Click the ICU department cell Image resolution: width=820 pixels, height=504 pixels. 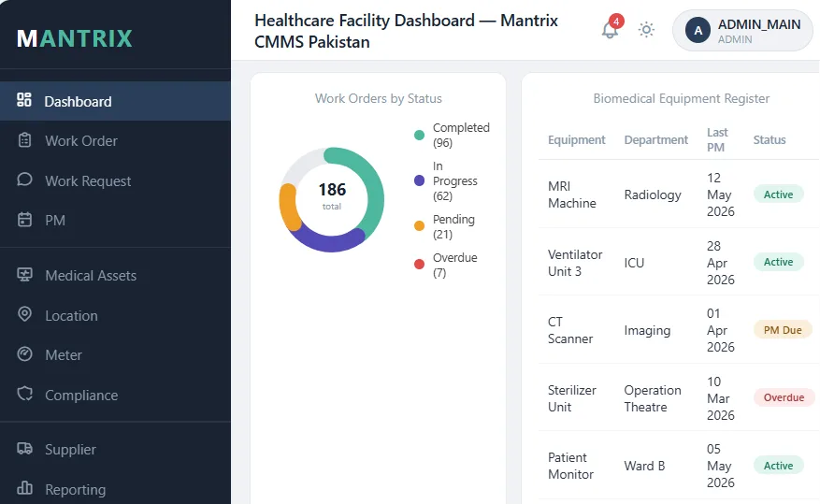(634, 263)
